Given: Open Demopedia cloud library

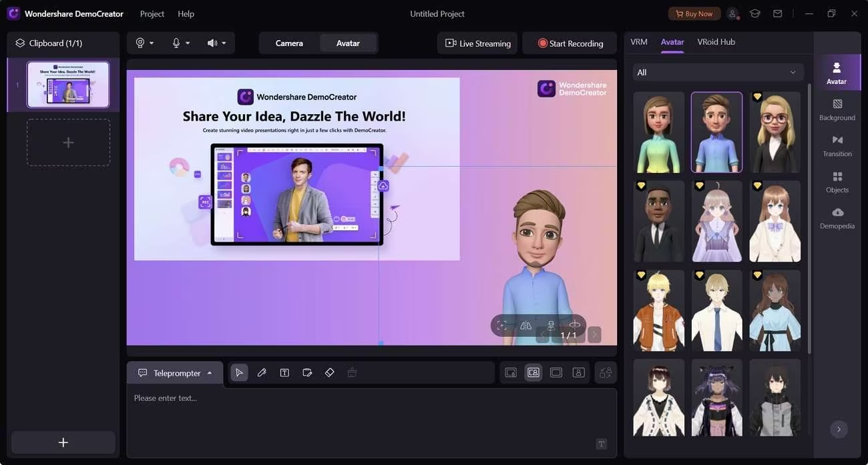Looking at the screenshot, I should tap(837, 218).
